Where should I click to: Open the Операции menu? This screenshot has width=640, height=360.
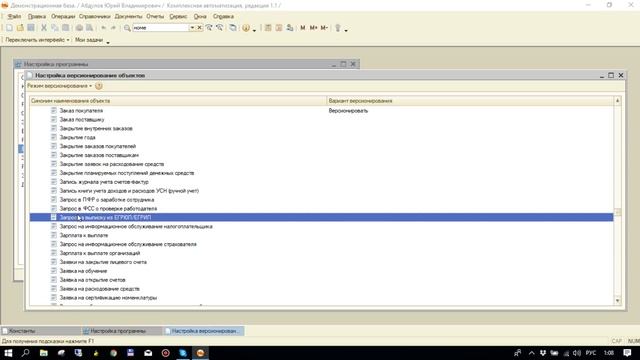click(63, 16)
